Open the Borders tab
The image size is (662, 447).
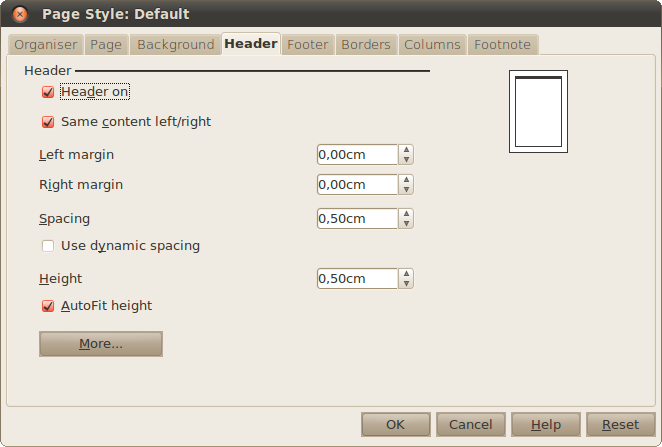tap(365, 45)
